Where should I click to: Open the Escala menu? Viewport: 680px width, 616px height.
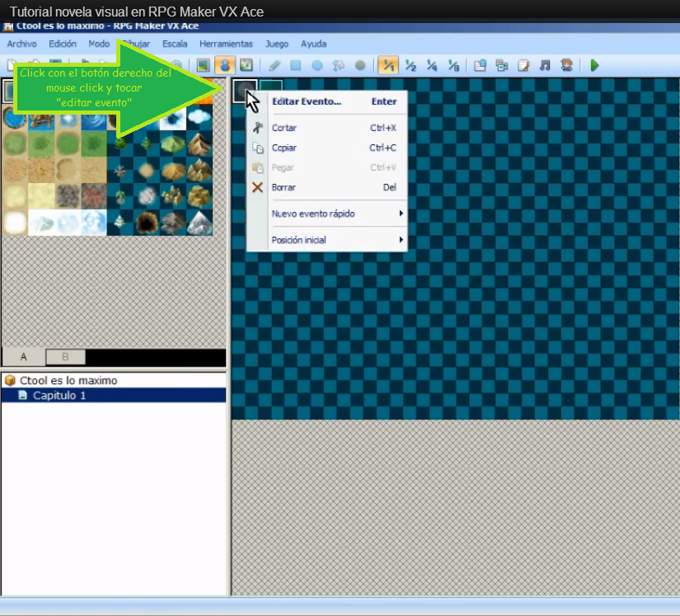pyautogui.click(x=175, y=44)
